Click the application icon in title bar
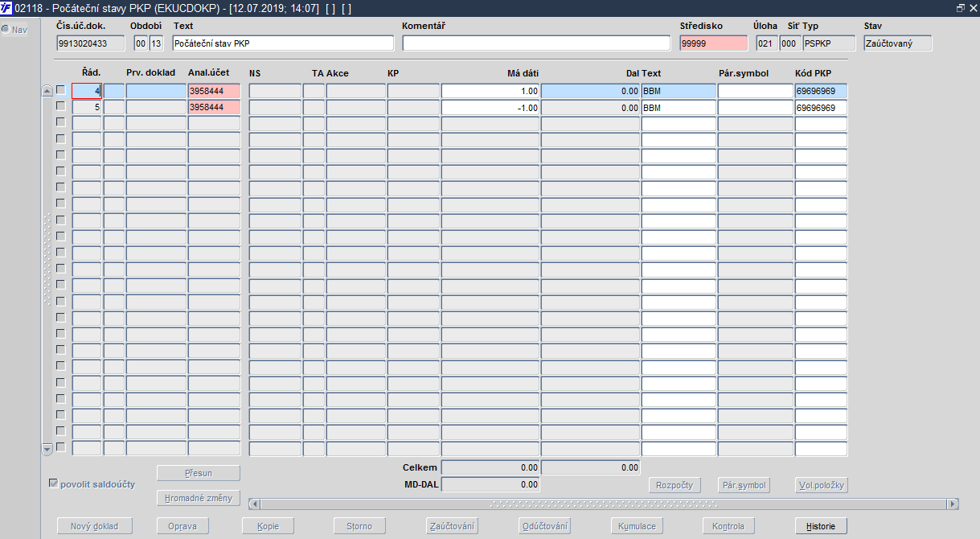 6,7
